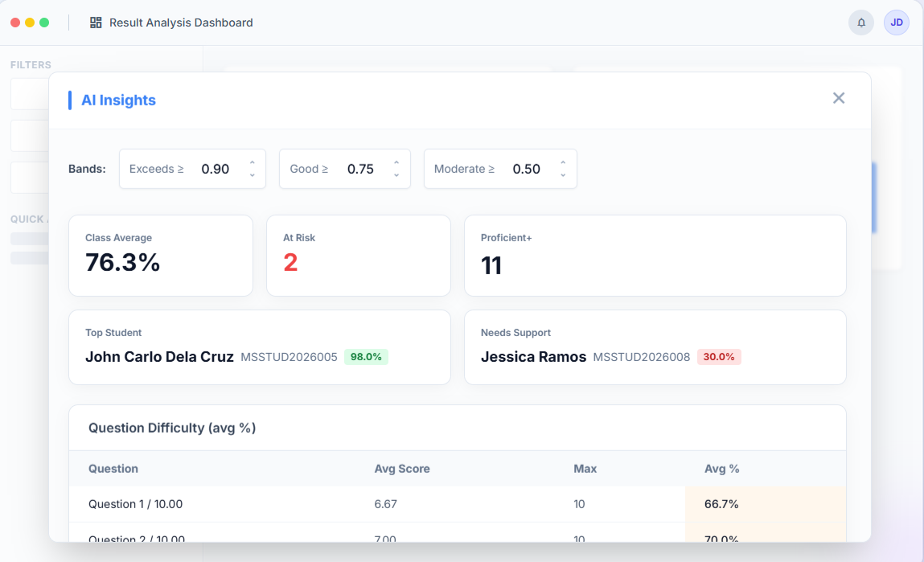
Task: Click the dashboard grid icon in title bar
Action: pyautogui.click(x=97, y=23)
